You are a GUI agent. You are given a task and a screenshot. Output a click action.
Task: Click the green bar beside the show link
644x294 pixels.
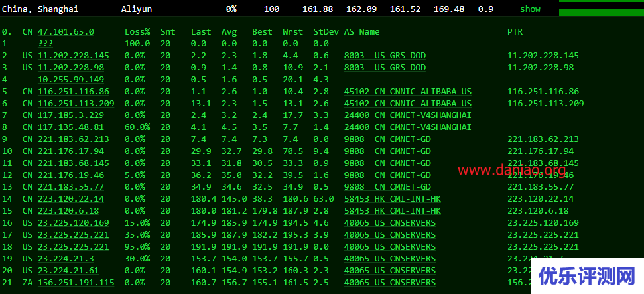[601, 12]
